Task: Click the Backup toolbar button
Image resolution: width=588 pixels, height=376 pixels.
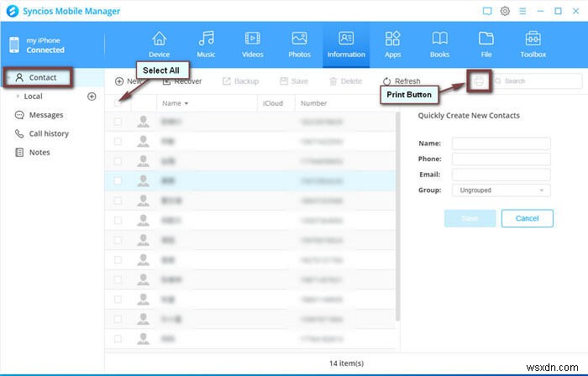Action: 240,81
